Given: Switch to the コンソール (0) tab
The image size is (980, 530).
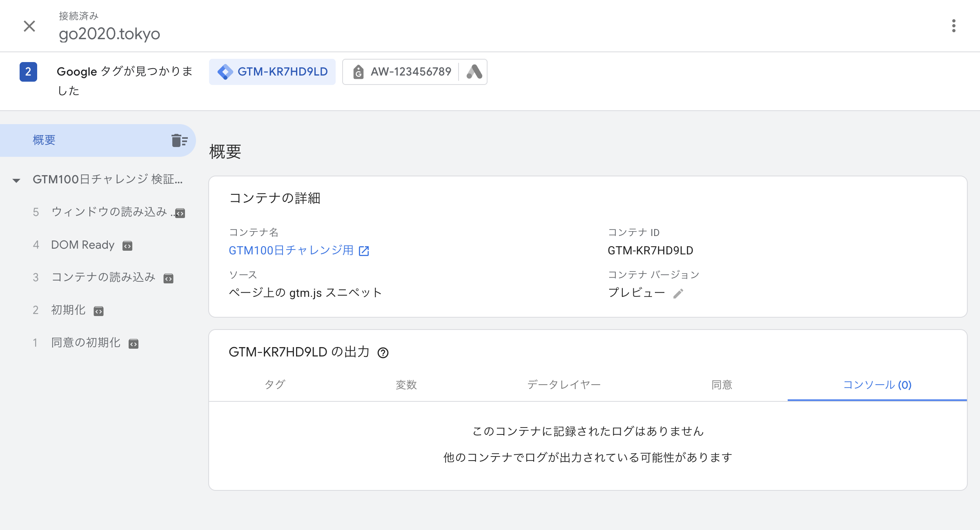Looking at the screenshot, I should [x=877, y=385].
